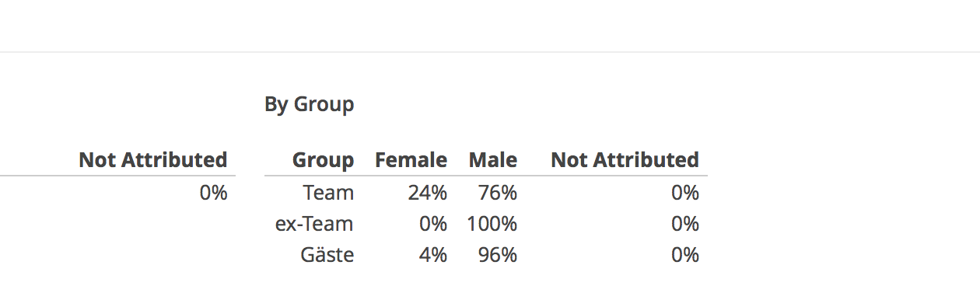The width and height of the screenshot is (980, 286).
Task: Click the Female column header
Action: [411, 160]
